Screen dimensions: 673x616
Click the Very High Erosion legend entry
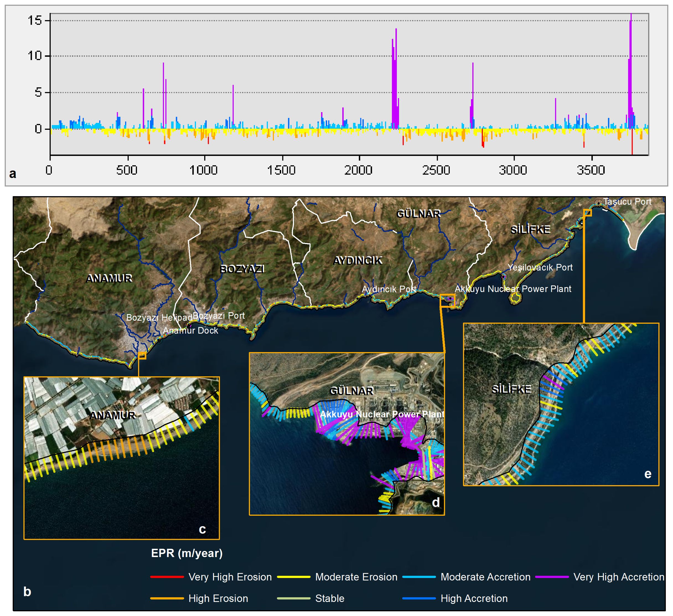[211, 577]
